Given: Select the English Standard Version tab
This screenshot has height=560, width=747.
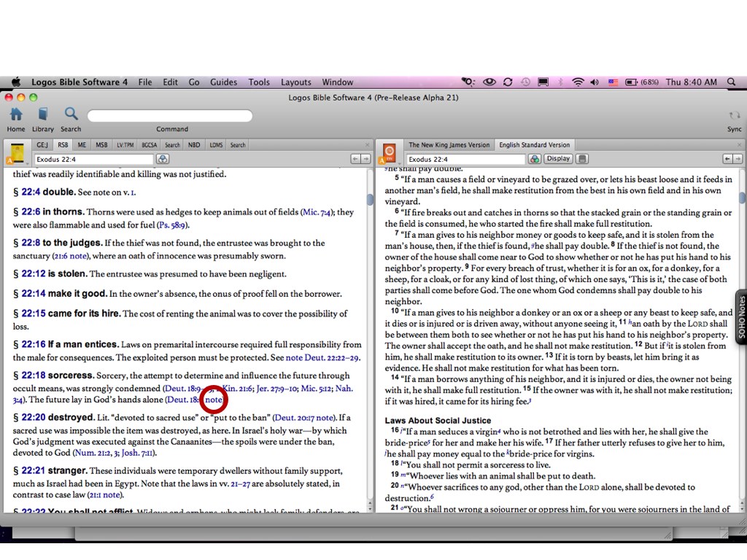Looking at the screenshot, I should click(x=534, y=145).
